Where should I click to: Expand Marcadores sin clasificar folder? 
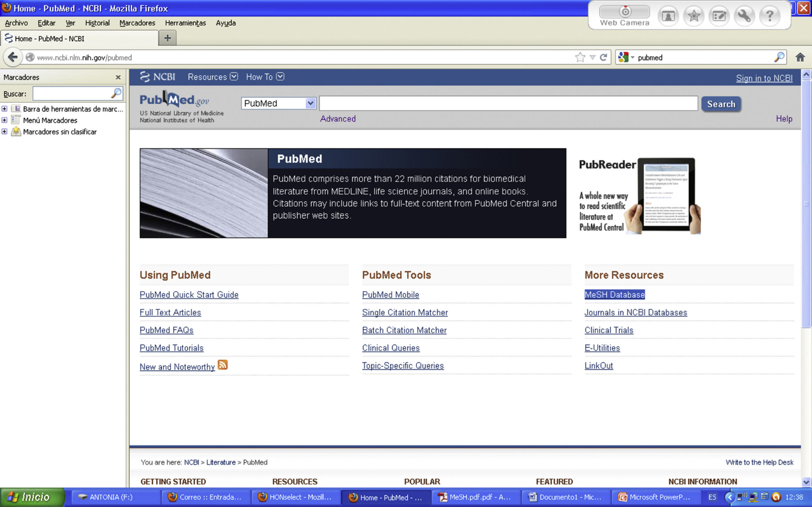[5, 132]
